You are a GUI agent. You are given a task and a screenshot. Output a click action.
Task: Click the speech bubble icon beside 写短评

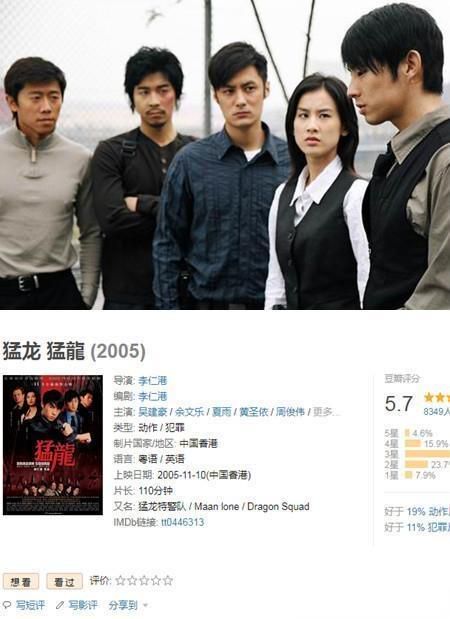click(x=7, y=604)
